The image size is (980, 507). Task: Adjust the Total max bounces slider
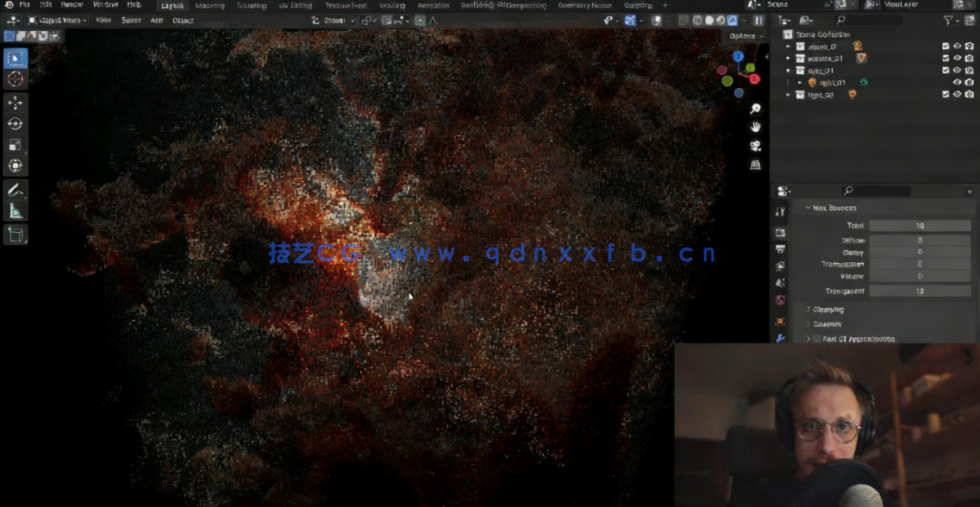[x=919, y=224]
